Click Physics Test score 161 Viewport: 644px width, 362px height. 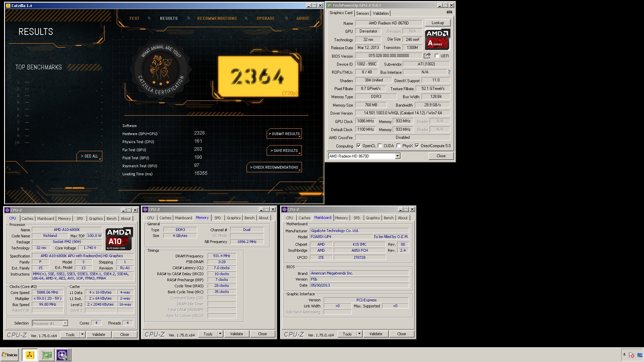click(x=198, y=141)
